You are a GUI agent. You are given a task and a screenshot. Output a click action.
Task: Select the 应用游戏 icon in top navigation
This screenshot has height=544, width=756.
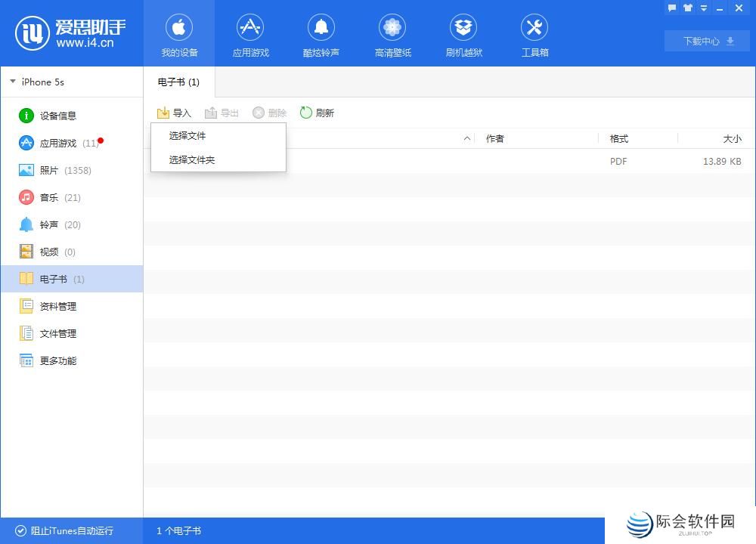(x=250, y=34)
